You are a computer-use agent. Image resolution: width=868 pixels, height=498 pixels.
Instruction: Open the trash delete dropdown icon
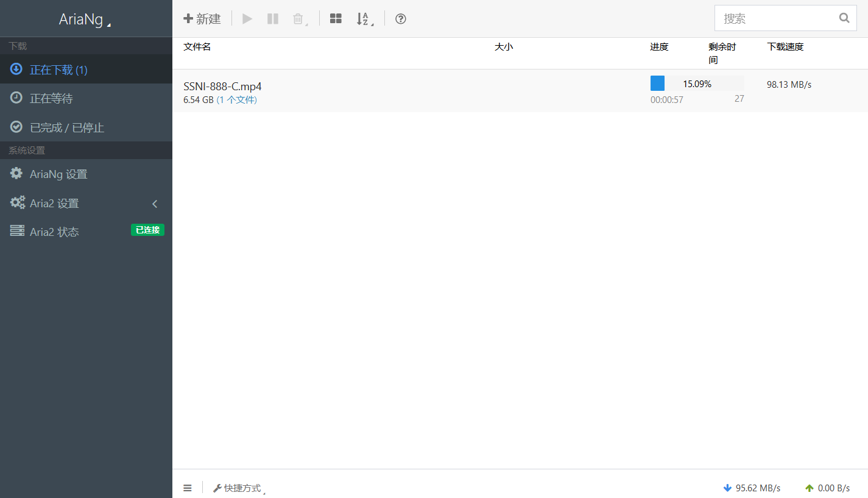(x=300, y=19)
